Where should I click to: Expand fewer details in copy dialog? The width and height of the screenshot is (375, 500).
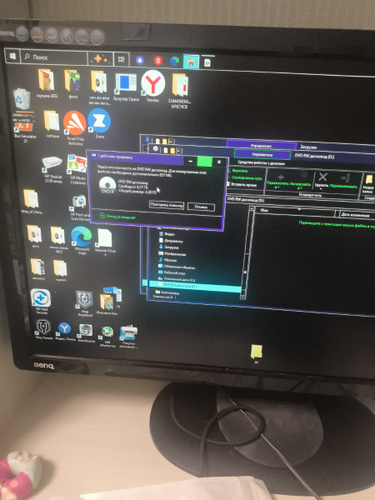117,217
